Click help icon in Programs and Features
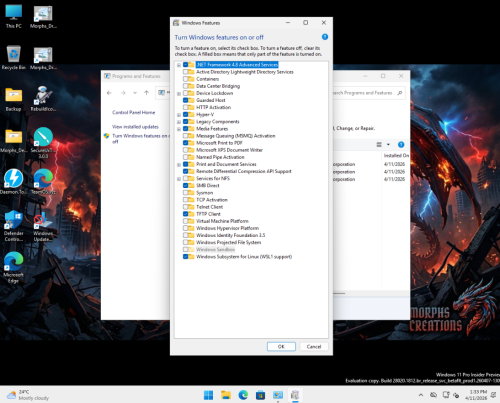500x403 pixels. (401, 145)
